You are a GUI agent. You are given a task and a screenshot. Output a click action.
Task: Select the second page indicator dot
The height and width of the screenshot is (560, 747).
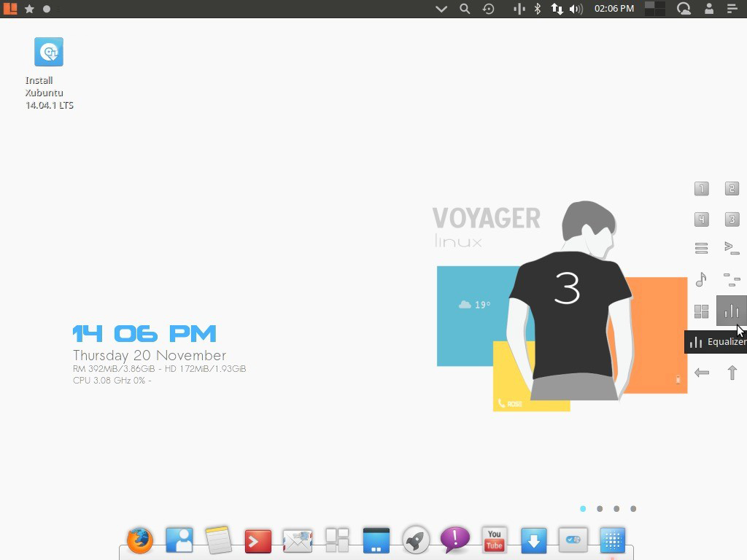click(x=600, y=508)
